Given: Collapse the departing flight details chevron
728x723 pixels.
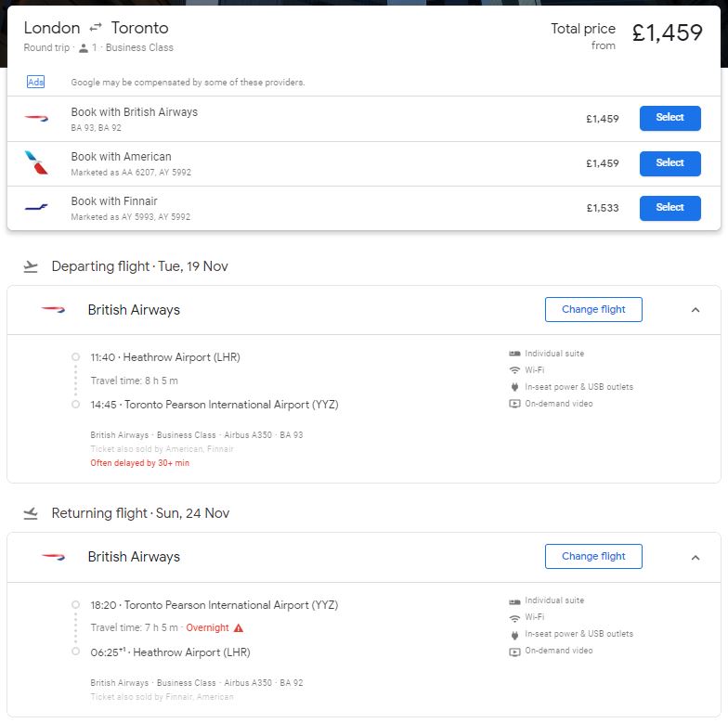Looking at the screenshot, I should coord(695,310).
